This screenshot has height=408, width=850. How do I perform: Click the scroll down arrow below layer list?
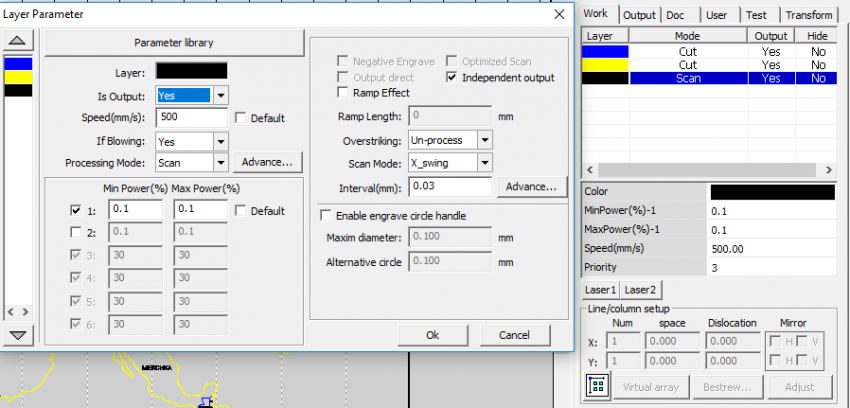pyautogui.click(x=20, y=334)
